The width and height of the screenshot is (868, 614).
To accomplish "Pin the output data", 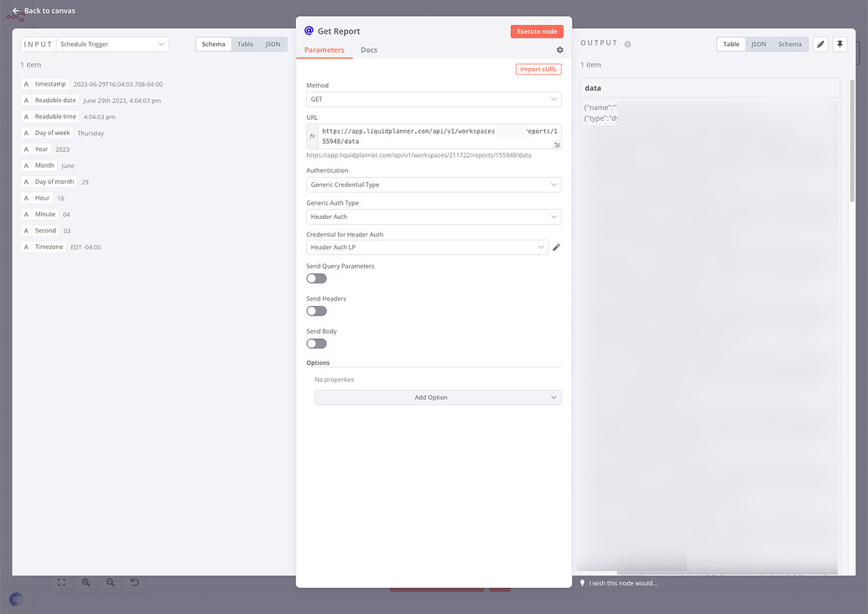I will (x=839, y=44).
